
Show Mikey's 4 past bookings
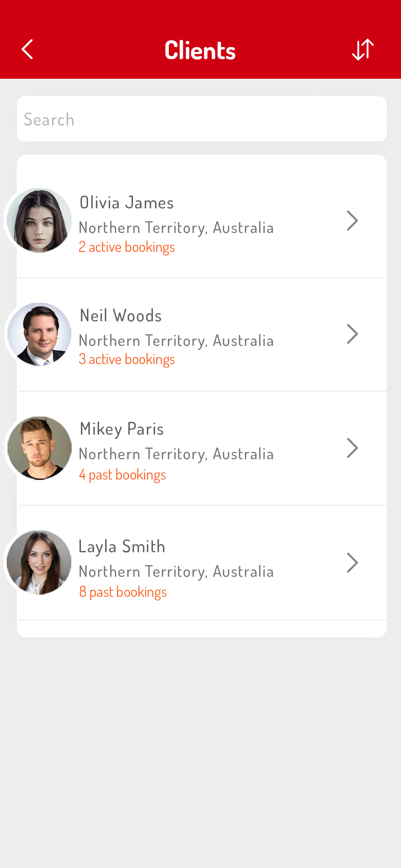pyautogui.click(x=122, y=475)
